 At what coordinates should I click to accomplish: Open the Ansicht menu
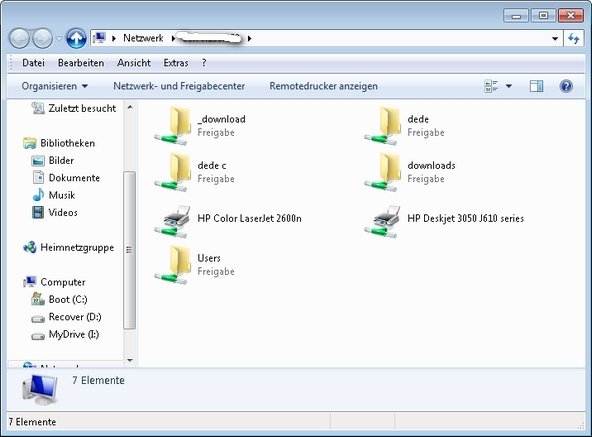tap(134, 63)
